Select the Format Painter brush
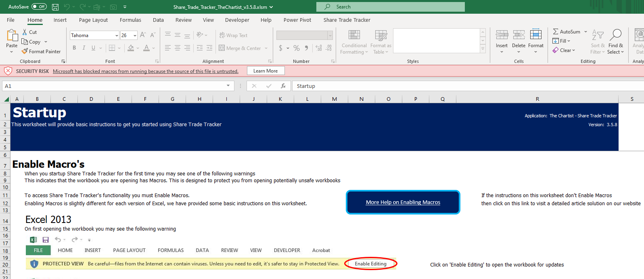The image size is (644, 279). pyautogui.click(x=25, y=51)
